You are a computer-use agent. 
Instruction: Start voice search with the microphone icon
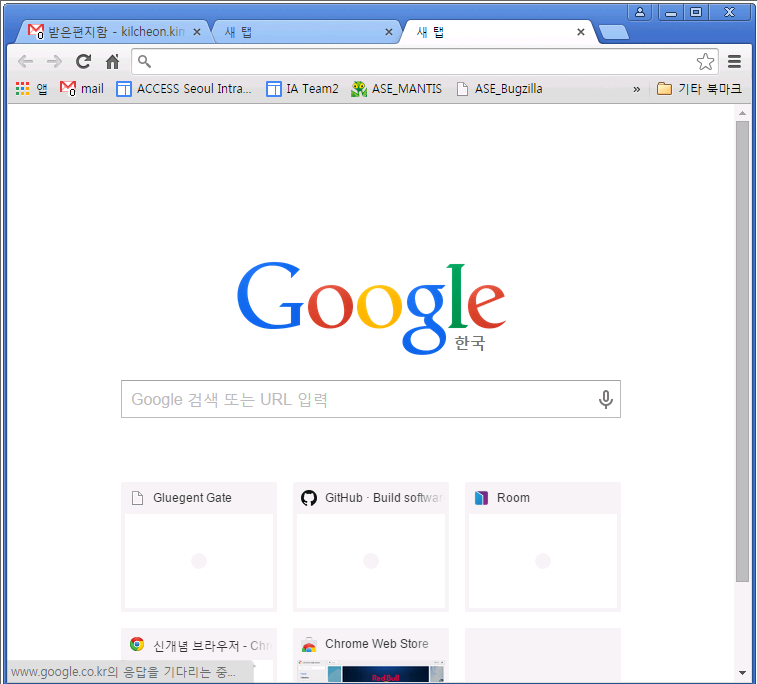605,399
